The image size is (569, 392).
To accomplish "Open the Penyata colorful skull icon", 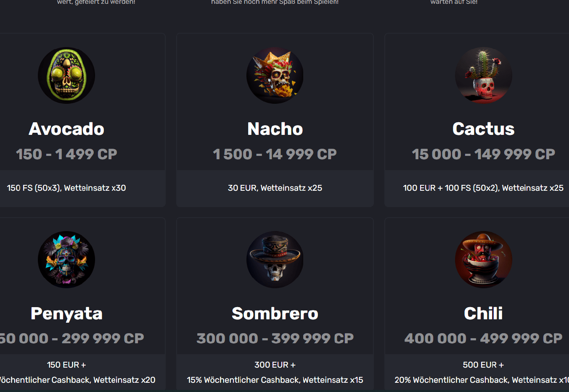I will tap(66, 260).
